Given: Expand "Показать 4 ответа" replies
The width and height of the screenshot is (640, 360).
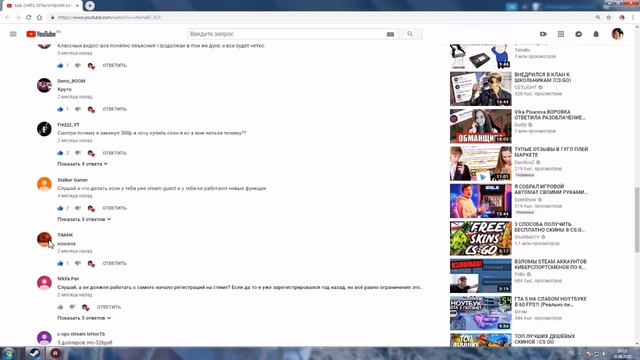Looking at the screenshot, I should click(x=82, y=164).
